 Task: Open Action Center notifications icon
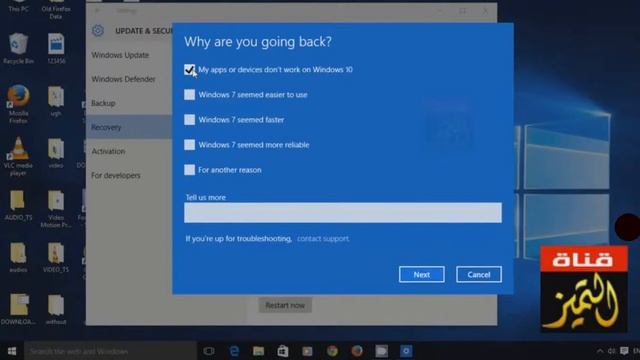624,351
